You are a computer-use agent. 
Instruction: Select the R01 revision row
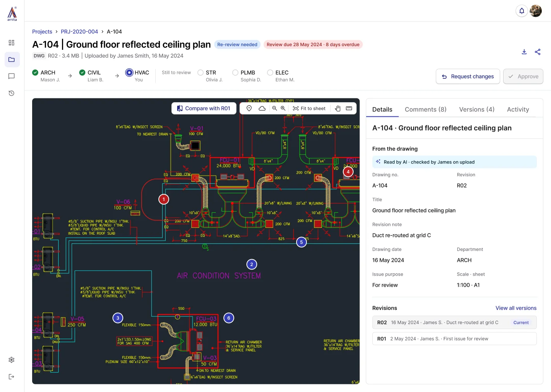[x=455, y=339]
